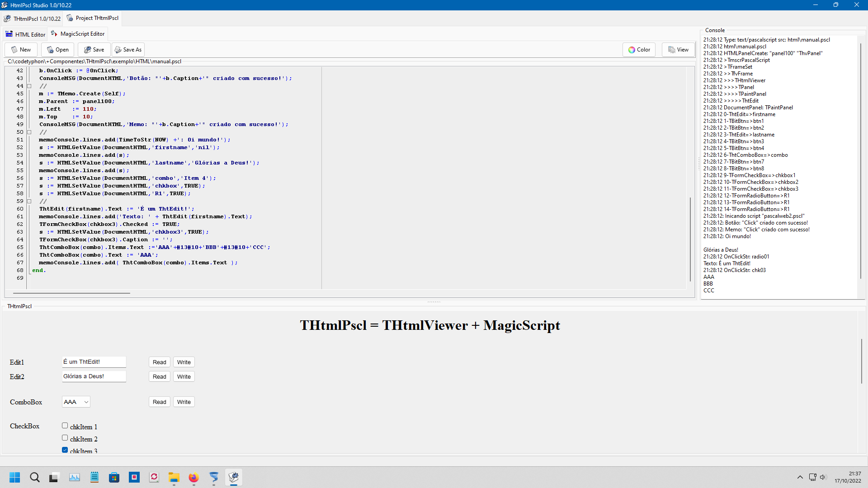Viewport: 868px width, 488px height.
Task: Open File Explorer from taskbar
Action: tap(174, 478)
